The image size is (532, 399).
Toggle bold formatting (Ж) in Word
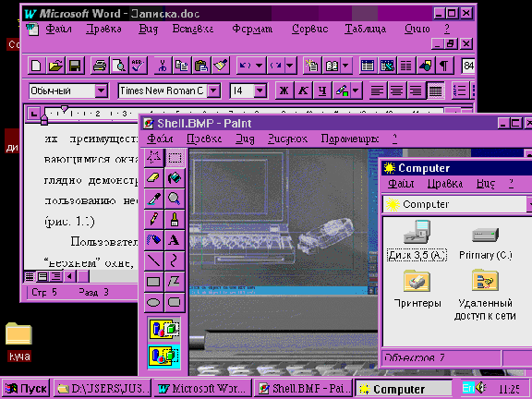tap(284, 91)
